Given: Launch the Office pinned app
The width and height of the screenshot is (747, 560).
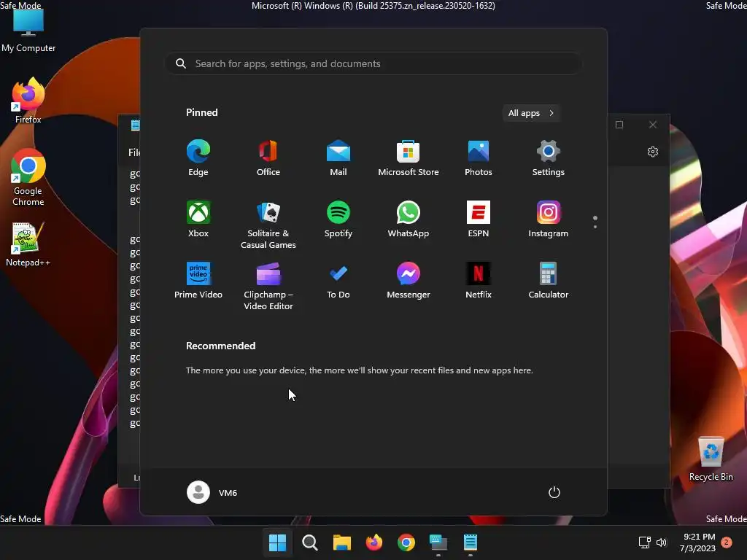Looking at the screenshot, I should [x=268, y=158].
